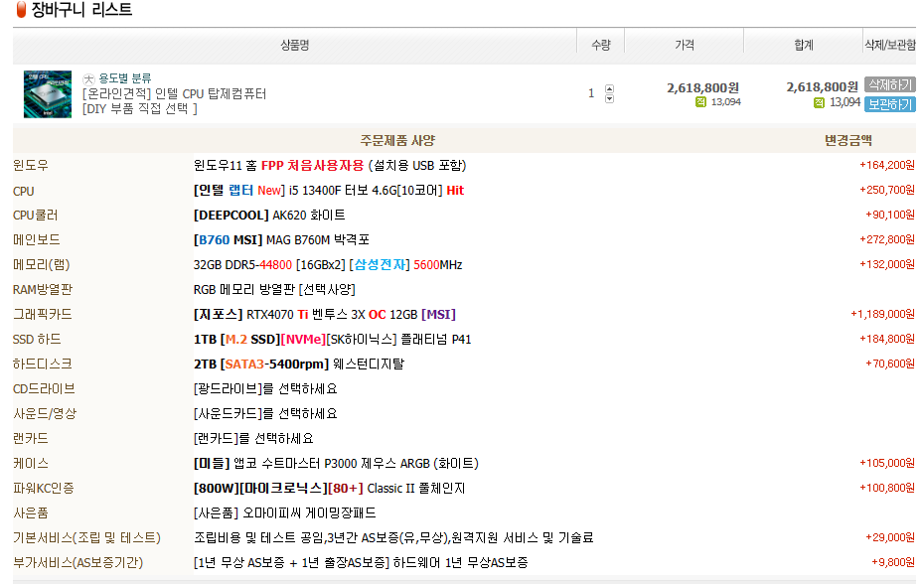Increase quantity with the up arrow
This screenshot has width=924, height=584.
[x=609, y=89]
